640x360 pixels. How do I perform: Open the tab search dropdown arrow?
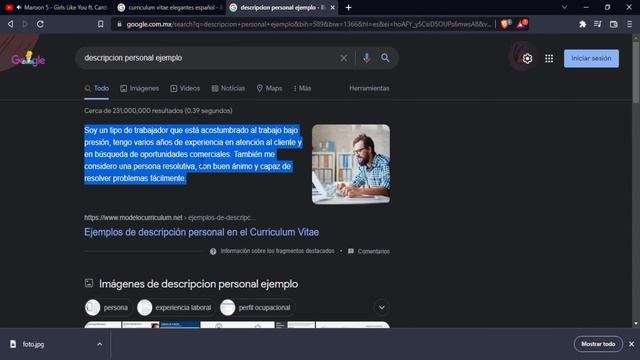coord(564,7)
